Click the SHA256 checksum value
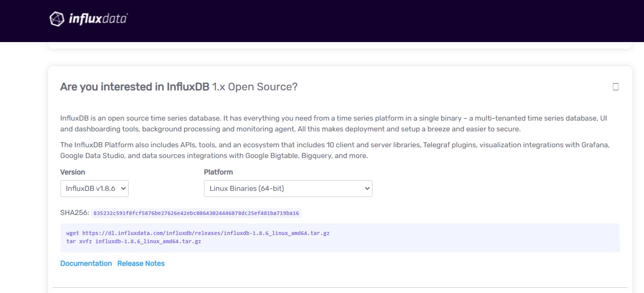 196,213
